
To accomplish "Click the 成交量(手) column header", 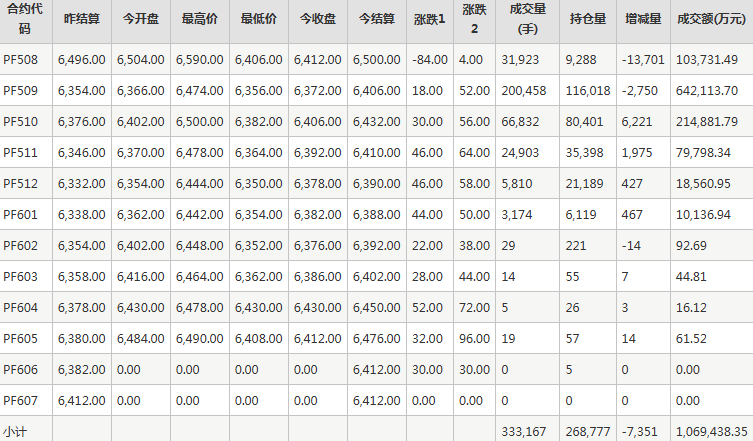I will tap(528, 19).
